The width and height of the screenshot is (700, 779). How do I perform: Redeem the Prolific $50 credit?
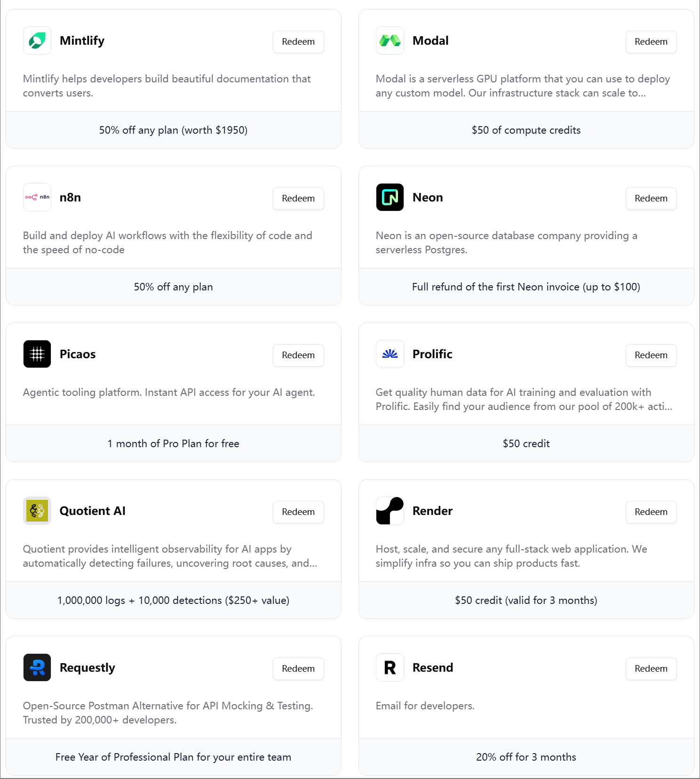[651, 355]
